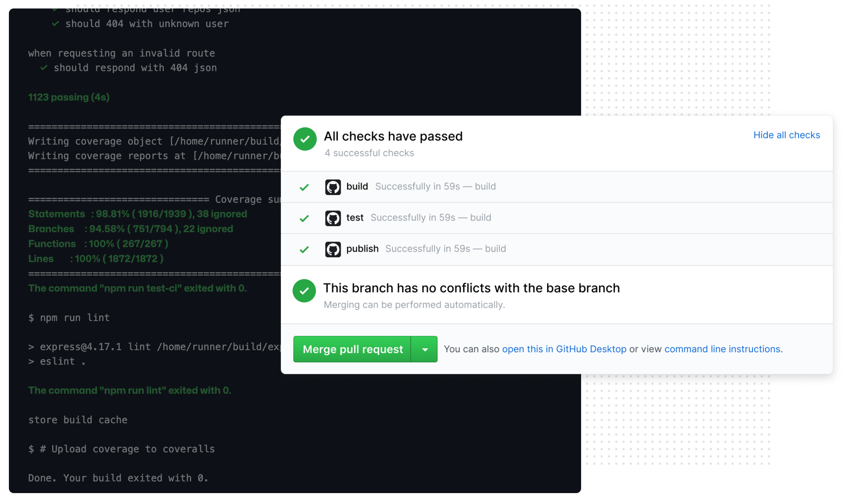
Task: Click the checkmark in the build row
Action: coord(304,187)
